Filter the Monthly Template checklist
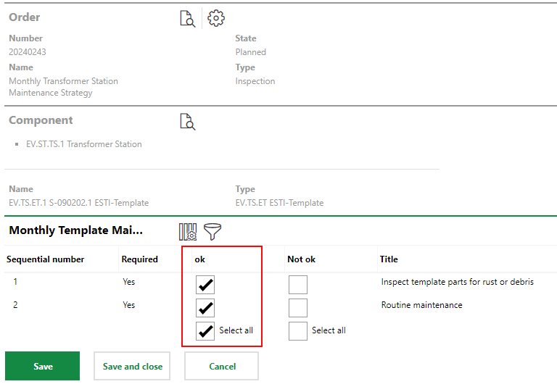The height and width of the screenshot is (392, 557). (213, 232)
